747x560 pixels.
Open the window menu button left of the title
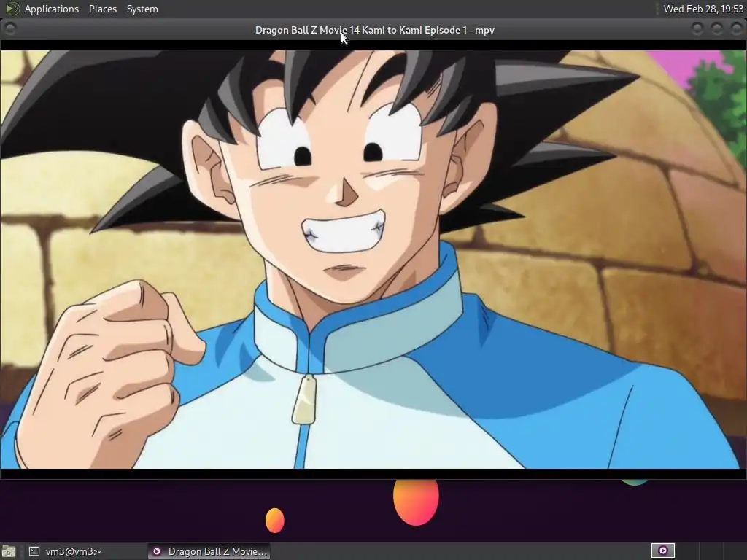[x=9, y=29]
